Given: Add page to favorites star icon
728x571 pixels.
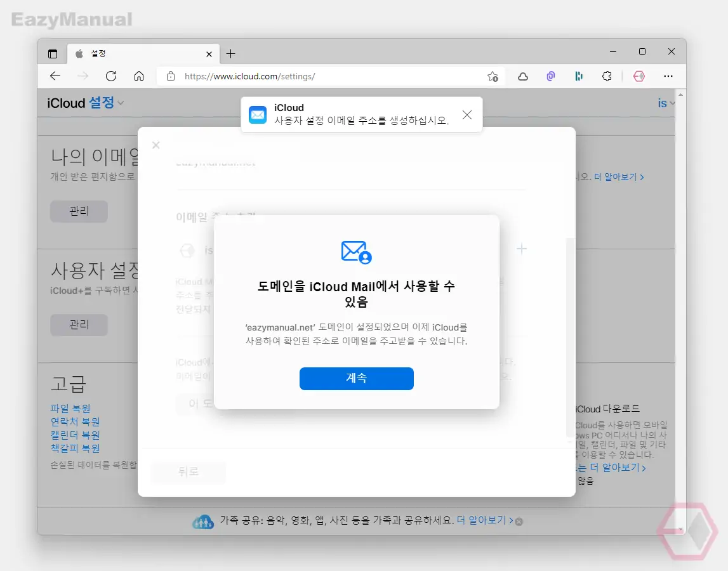Looking at the screenshot, I should pyautogui.click(x=493, y=76).
